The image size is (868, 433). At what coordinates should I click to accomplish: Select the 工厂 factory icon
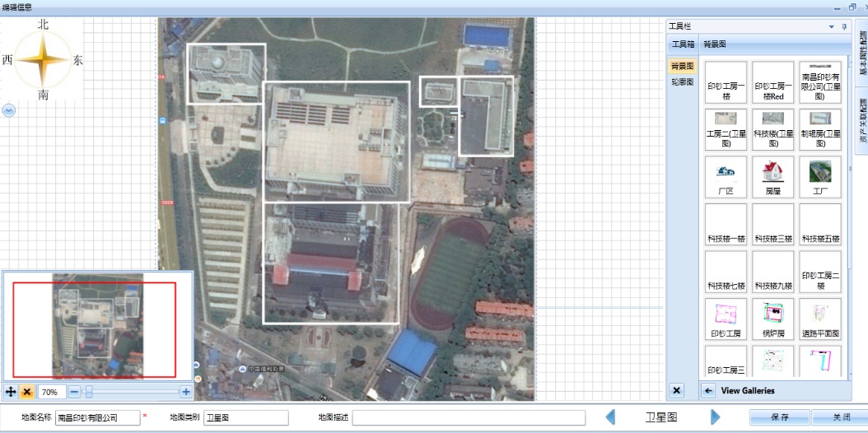(x=820, y=177)
